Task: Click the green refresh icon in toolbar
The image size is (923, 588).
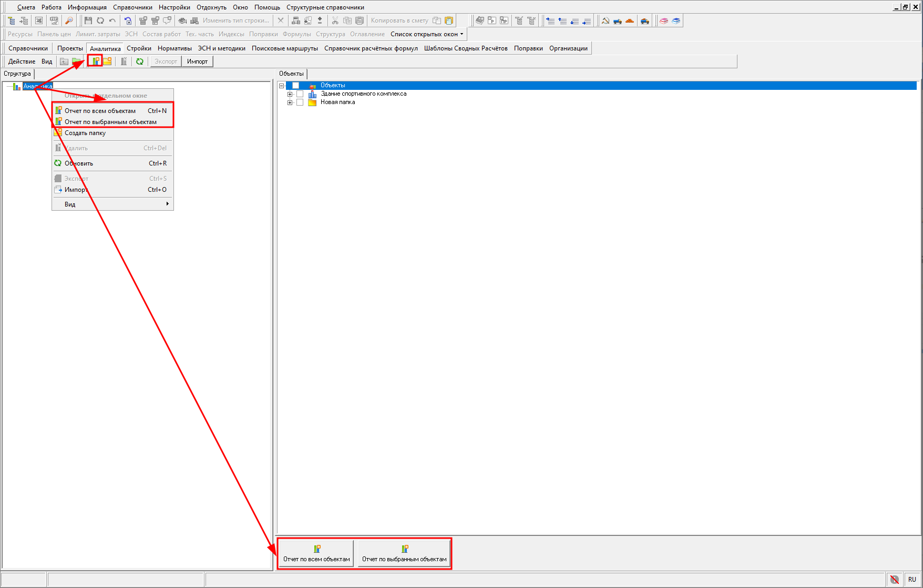Action: [140, 61]
